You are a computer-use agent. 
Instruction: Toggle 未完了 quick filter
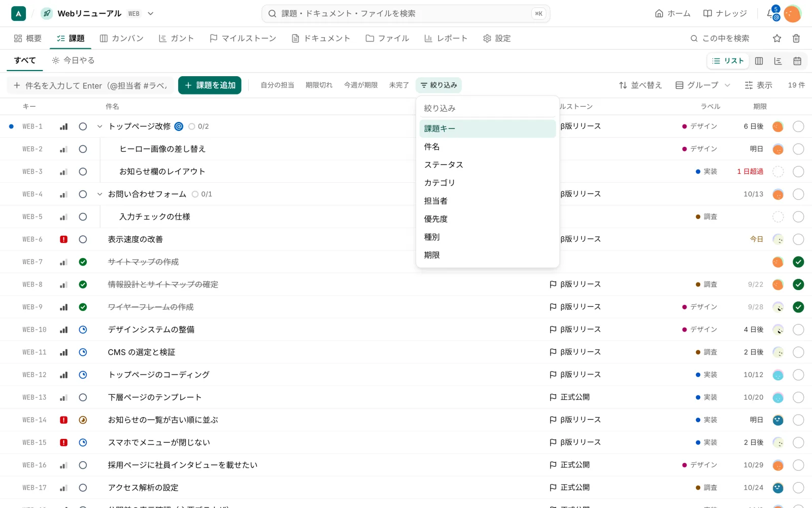[x=399, y=85]
